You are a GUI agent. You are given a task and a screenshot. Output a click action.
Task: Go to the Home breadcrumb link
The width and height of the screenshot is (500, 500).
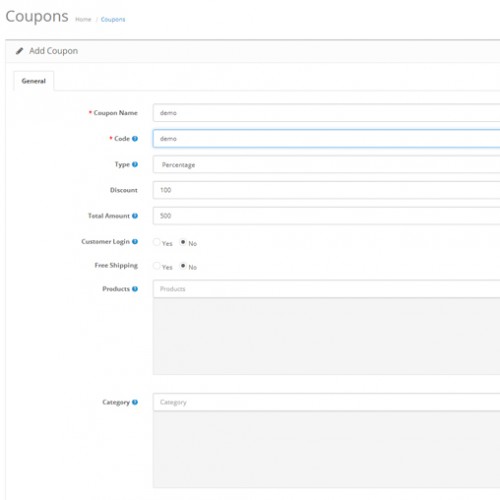point(83,19)
